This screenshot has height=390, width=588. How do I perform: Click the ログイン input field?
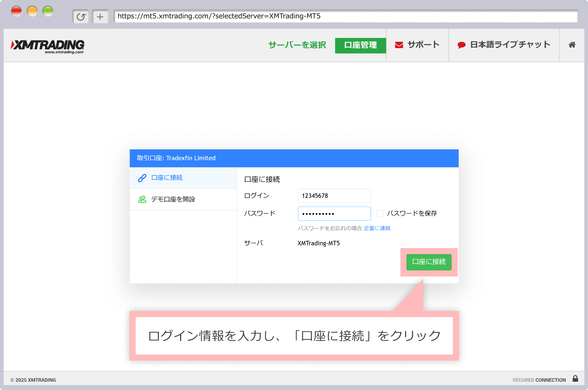334,196
